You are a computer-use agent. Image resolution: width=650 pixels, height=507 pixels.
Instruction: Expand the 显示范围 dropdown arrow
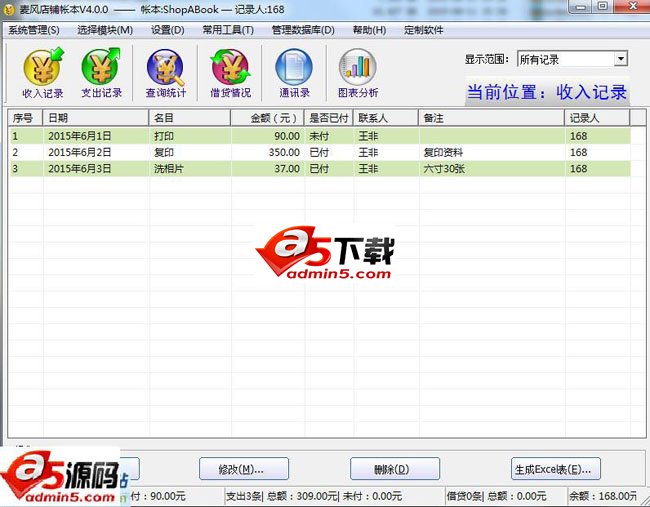tap(621, 59)
